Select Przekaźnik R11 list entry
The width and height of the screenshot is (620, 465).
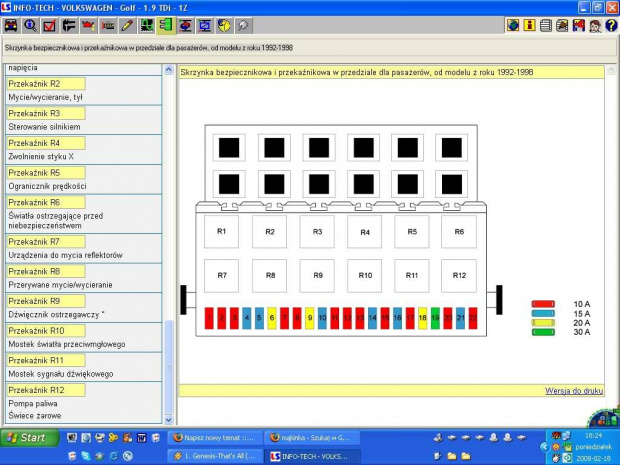click(x=45, y=360)
